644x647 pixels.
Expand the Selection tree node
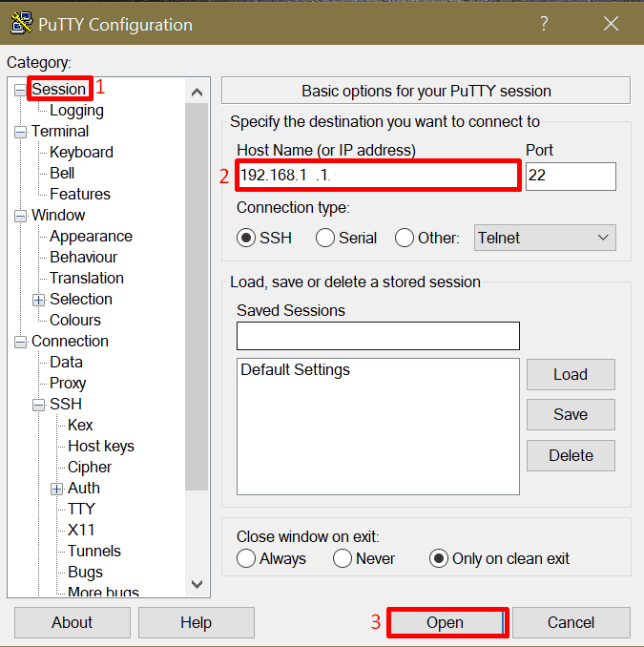38,300
